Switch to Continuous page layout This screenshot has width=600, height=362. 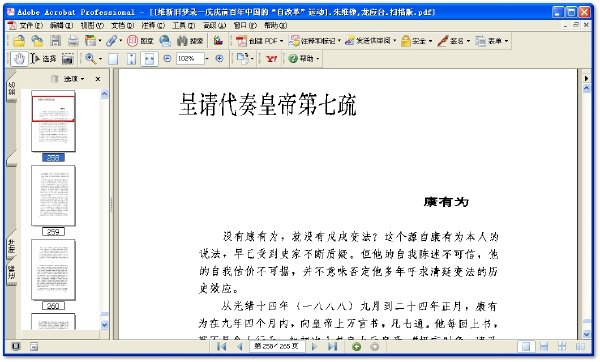pos(544,347)
